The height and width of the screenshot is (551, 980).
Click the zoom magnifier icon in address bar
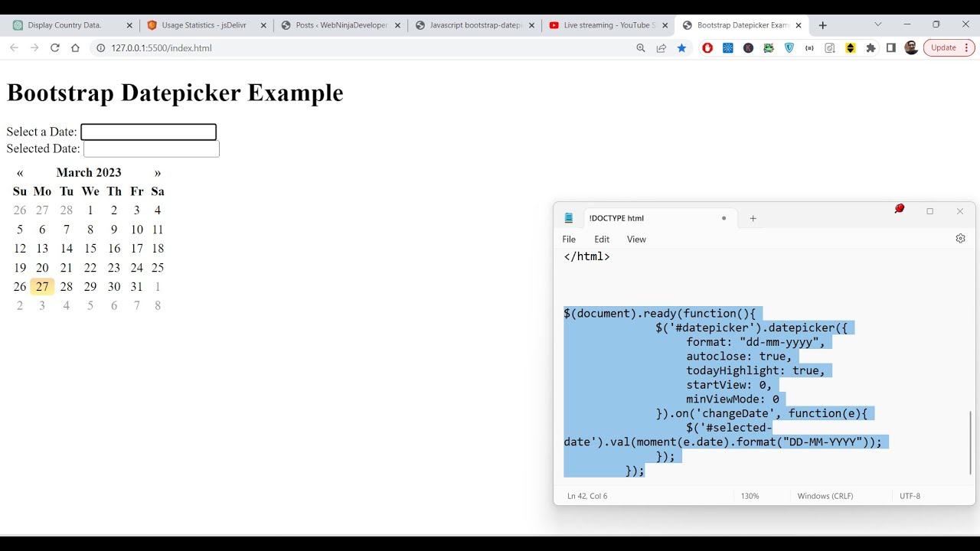click(x=641, y=47)
